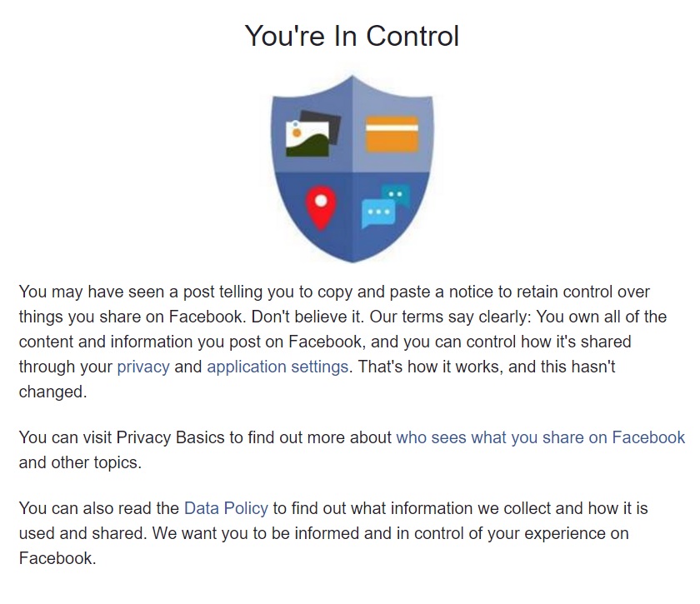Click the photos icon in the shield
The height and width of the screenshot is (604, 700).
tap(313, 133)
